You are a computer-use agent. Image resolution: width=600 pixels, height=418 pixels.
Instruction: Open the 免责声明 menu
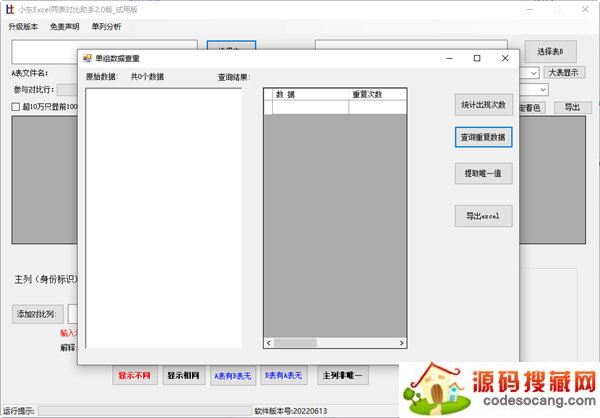point(65,26)
